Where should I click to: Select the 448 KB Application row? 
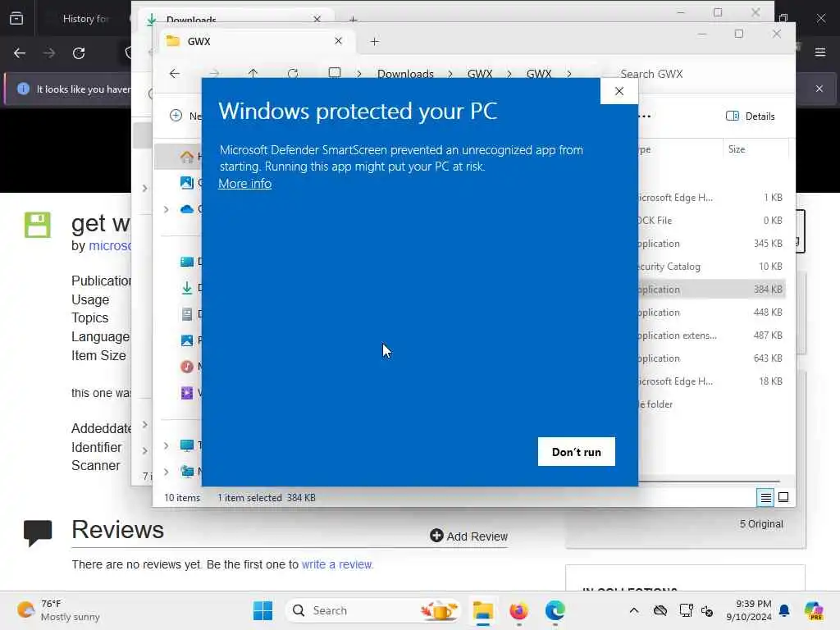point(711,313)
